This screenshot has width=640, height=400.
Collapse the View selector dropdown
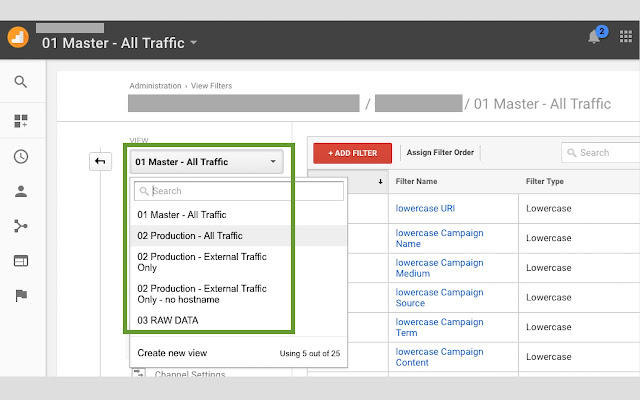(206, 161)
